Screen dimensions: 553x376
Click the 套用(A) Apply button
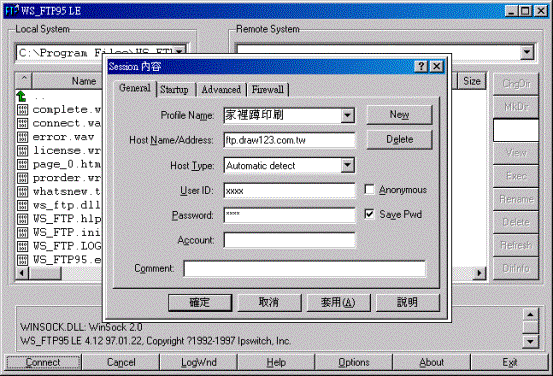[x=338, y=303]
